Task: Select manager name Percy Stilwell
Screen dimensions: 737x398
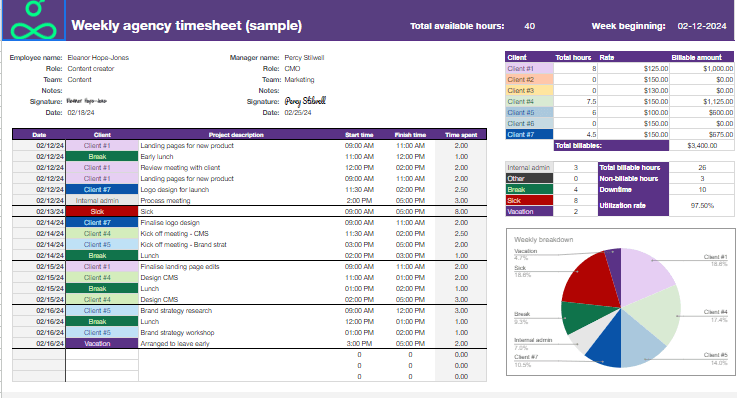Action: point(304,58)
